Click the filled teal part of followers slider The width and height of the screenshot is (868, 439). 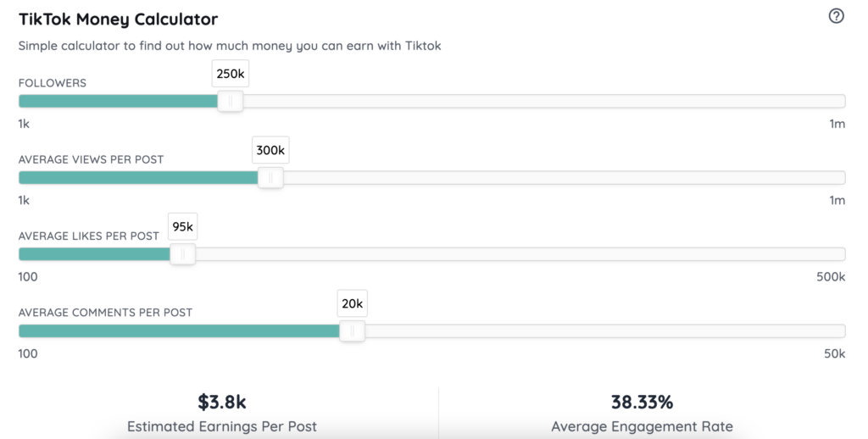point(118,102)
